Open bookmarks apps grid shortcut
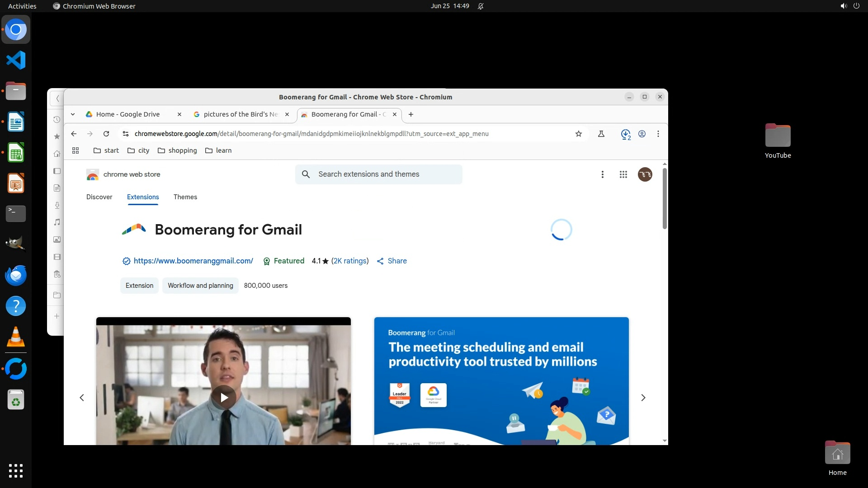The width and height of the screenshot is (868, 488). coord(75,150)
